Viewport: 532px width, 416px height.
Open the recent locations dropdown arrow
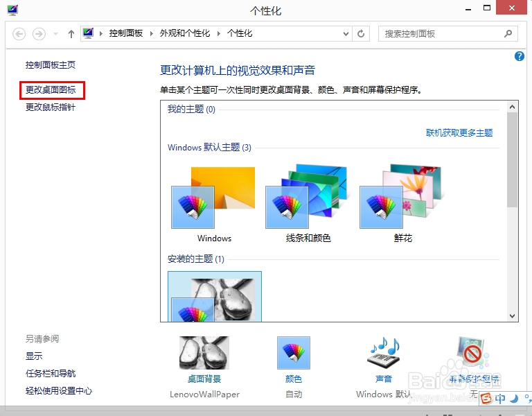55,33
